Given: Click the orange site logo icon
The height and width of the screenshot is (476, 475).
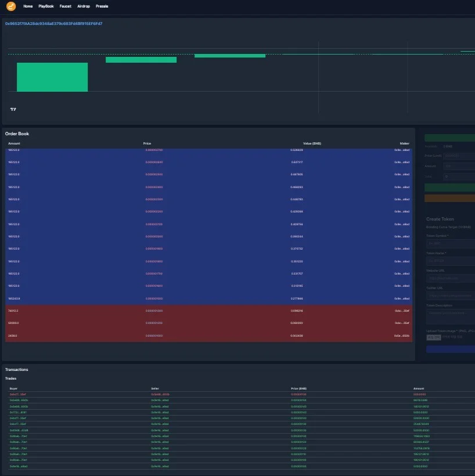Looking at the screenshot, I should pyautogui.click(x=11, y=6).
